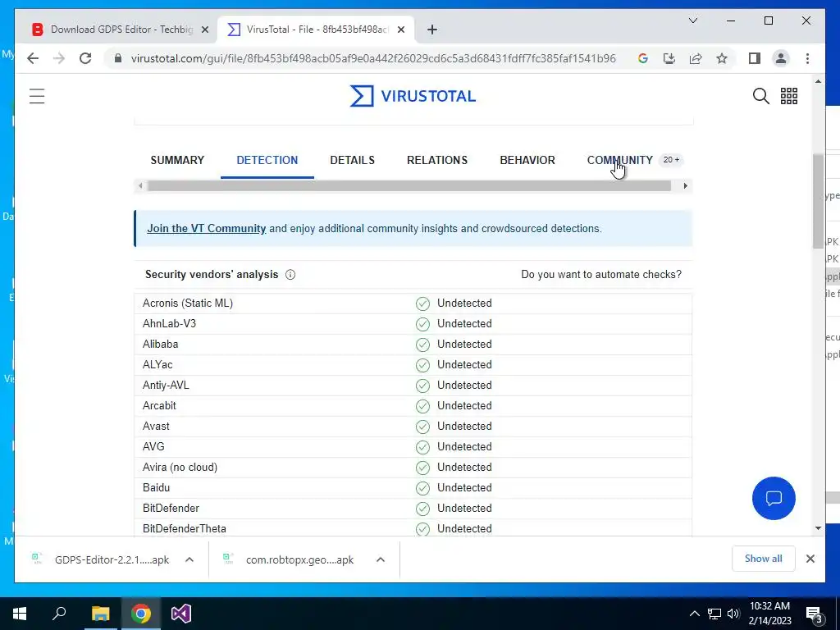Click the Baidu vendor name

pyautogui.click(x=156, y=487)
